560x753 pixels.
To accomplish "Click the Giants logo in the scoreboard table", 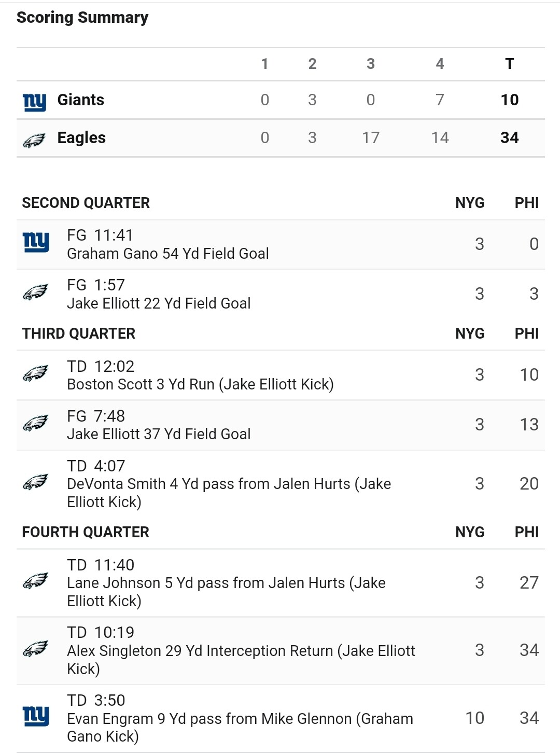I will point(35,102).
